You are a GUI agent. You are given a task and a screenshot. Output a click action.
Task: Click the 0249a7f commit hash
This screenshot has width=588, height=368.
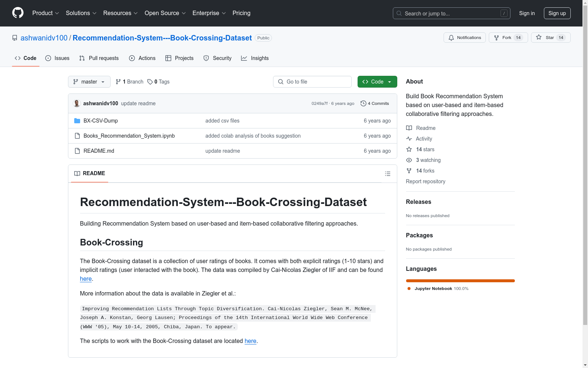click(x=320, y=103)
